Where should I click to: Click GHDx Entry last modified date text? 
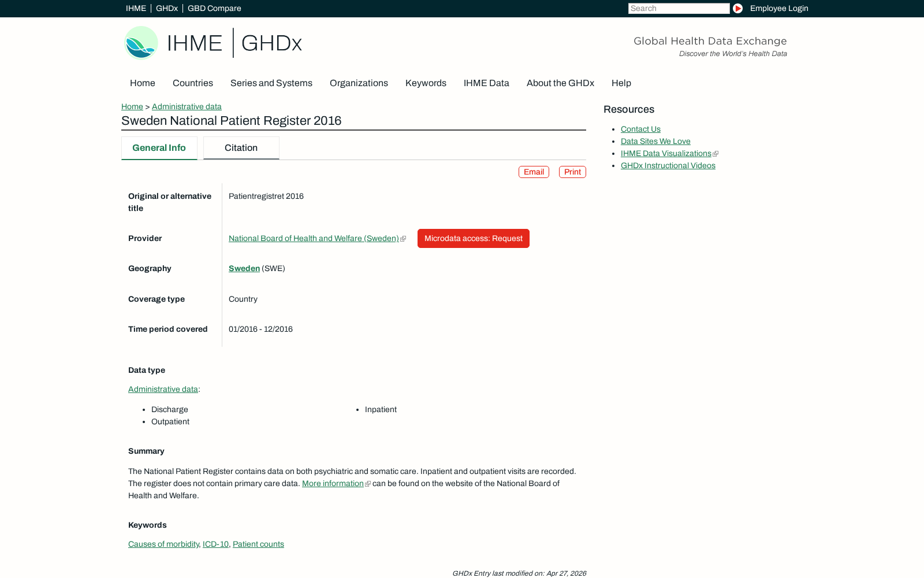(x=519, y=573)
